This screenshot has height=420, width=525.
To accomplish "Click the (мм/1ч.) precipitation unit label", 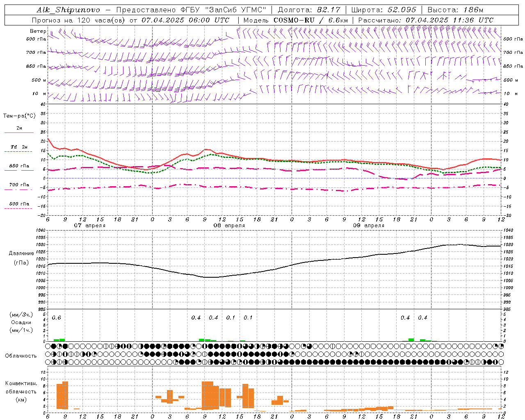I will (x=21, y=330).
